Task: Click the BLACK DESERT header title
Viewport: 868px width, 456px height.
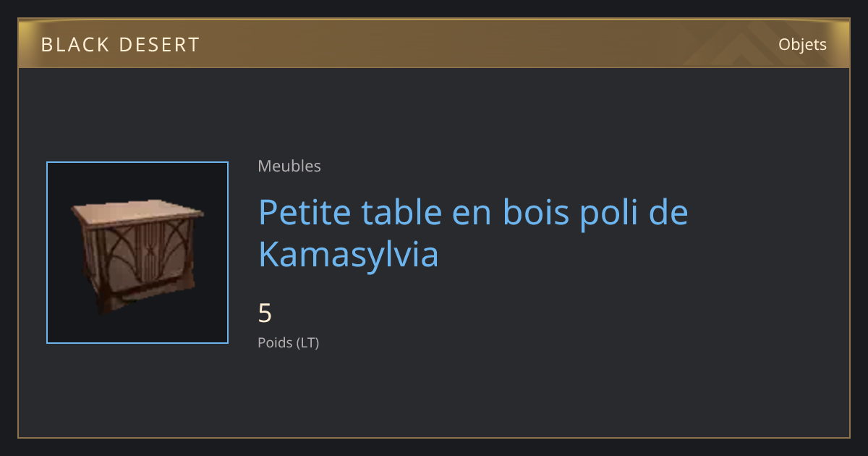Action: [x=120, y=45]
